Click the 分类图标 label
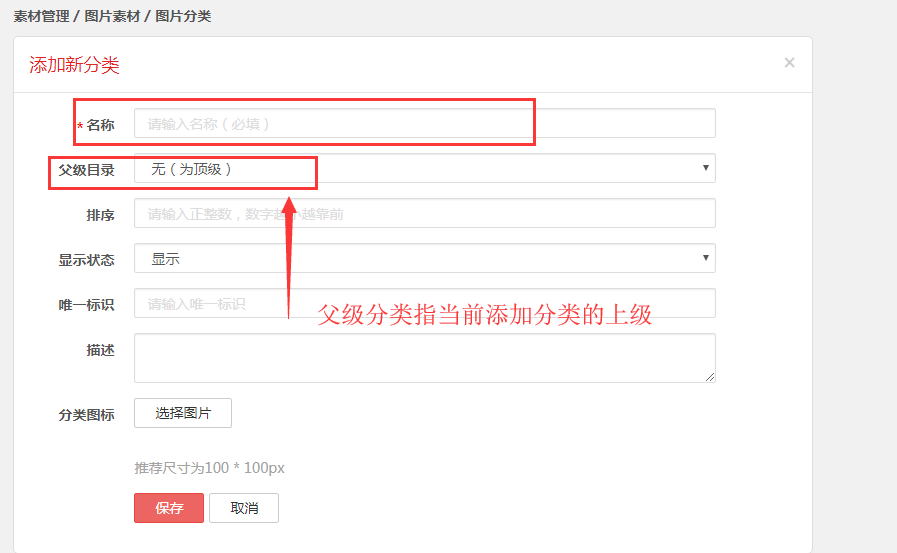The height and width of the screenshot is (553, 897). point(86,415)
